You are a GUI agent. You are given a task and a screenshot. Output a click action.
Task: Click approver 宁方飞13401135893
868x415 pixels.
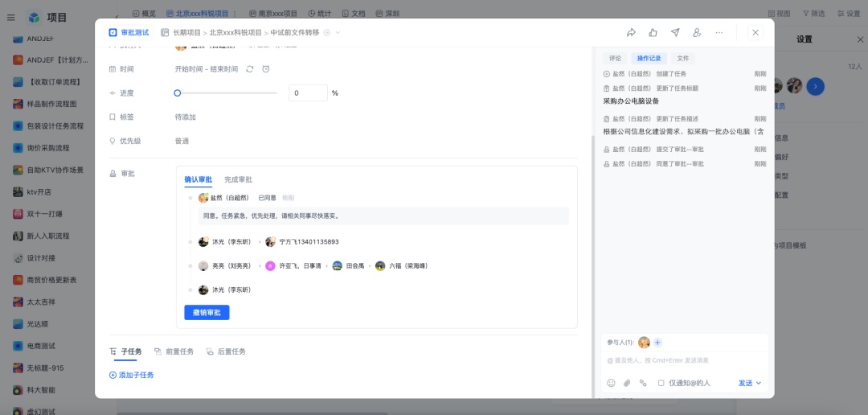[x=302, y=242]
